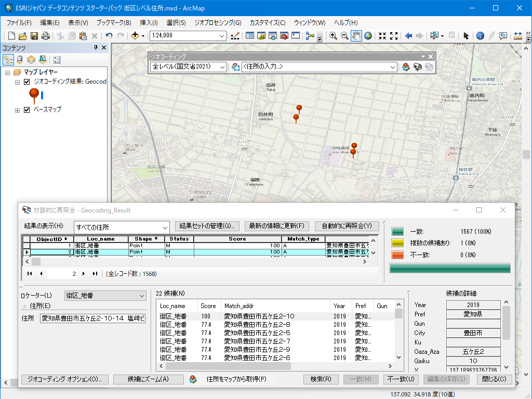532x399 pixels.
Task: Switch contents to List By Selection
Action: [43, 60]
